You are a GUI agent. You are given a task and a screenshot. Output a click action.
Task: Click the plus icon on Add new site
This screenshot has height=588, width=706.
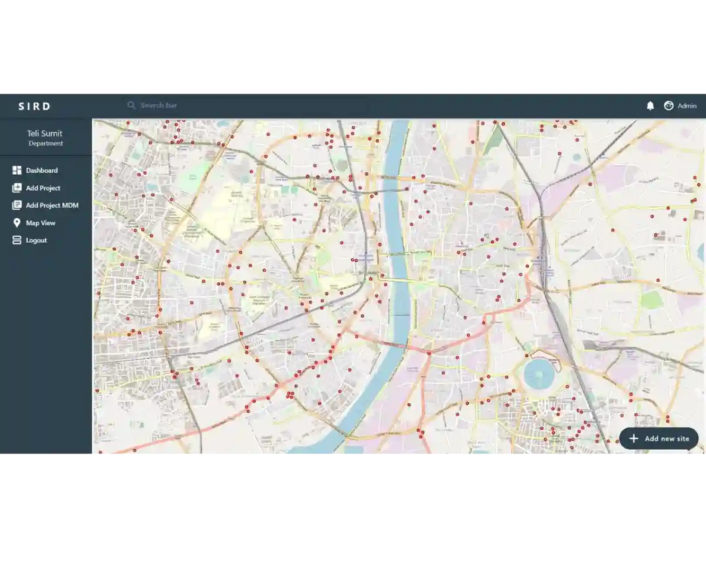pos(634,439)
